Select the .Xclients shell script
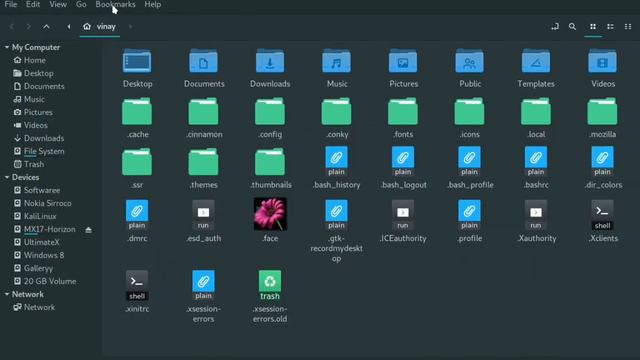This screenshot has width=640, height=360. coord(602,215)
